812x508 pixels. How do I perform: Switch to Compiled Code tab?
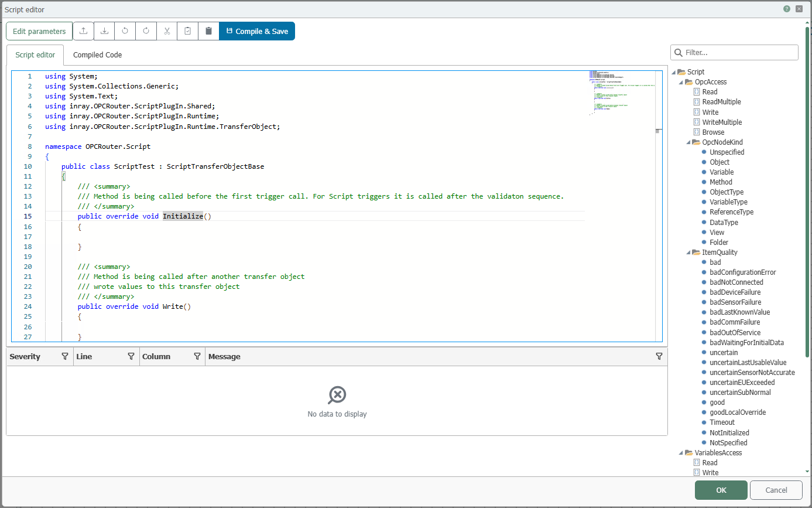click(x=97, y=55)
